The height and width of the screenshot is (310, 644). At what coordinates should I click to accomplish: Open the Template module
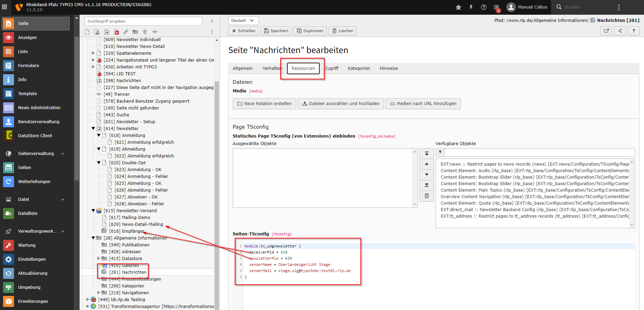36,94
